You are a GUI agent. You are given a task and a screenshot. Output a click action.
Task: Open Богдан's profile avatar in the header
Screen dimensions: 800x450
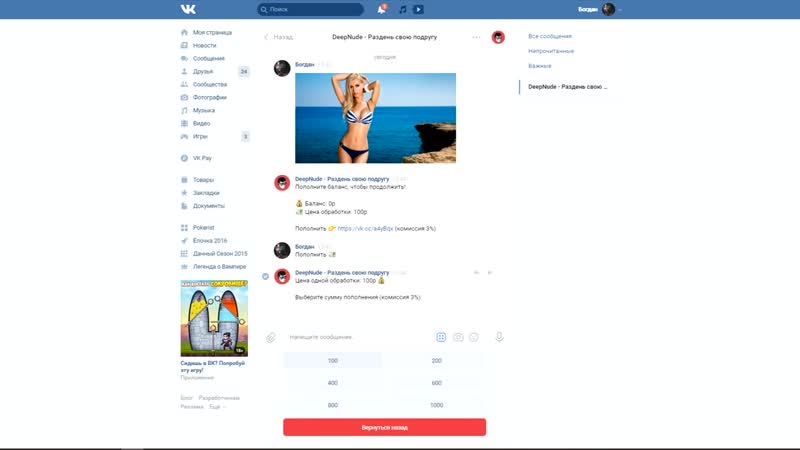point(608,9)
